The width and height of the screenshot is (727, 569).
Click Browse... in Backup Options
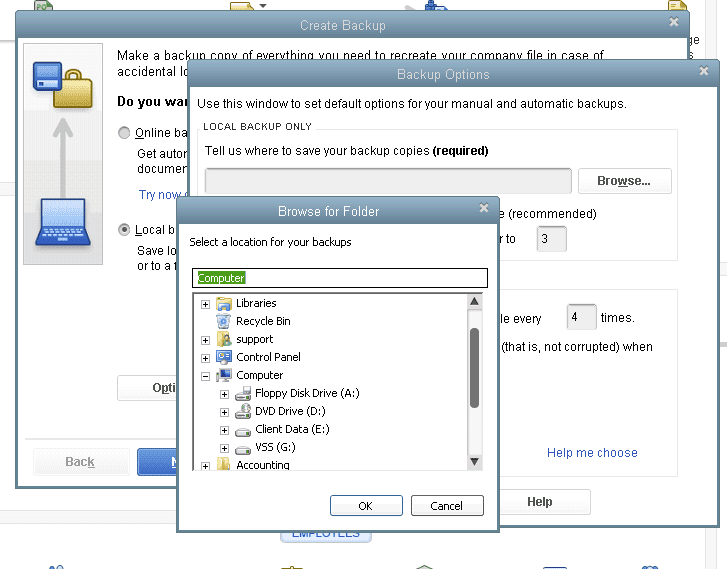click(x=624, y=181)
